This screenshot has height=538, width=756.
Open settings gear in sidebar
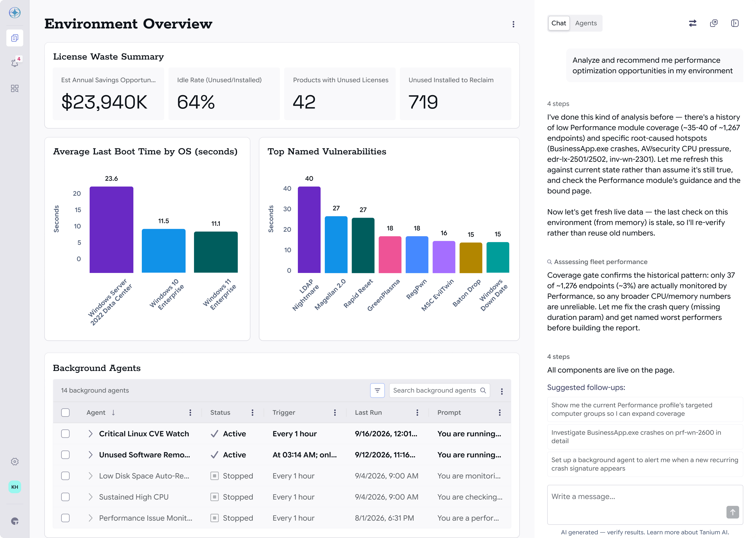(x=14, y=462)
